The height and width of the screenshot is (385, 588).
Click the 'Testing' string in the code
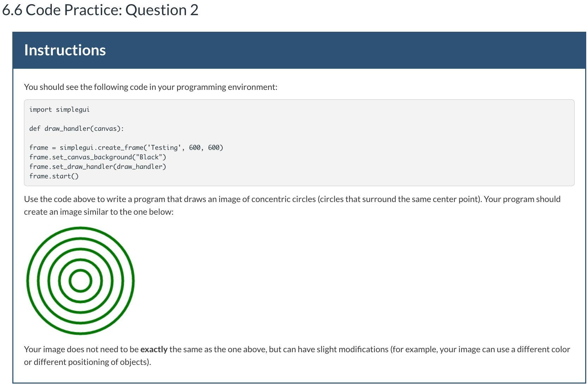coord(164,148)
